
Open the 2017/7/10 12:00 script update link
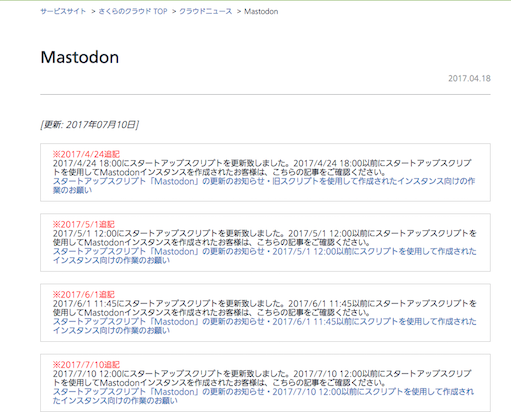[263, 396]
